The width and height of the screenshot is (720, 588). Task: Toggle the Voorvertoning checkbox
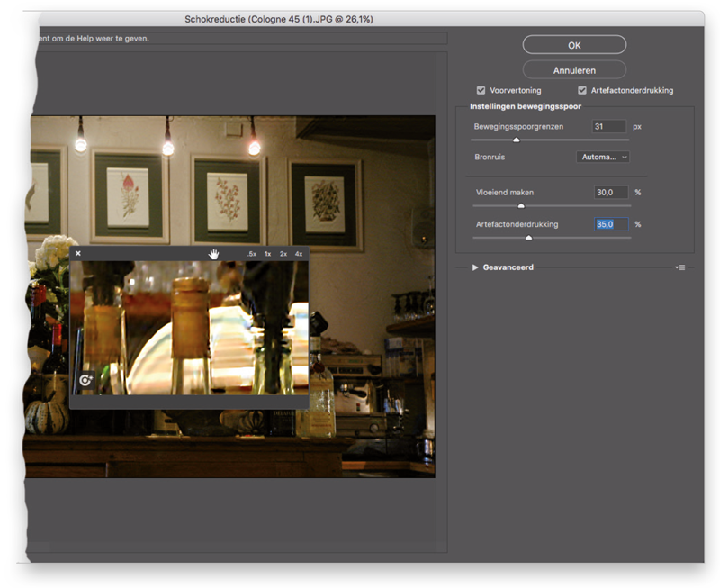coord(481,90)
